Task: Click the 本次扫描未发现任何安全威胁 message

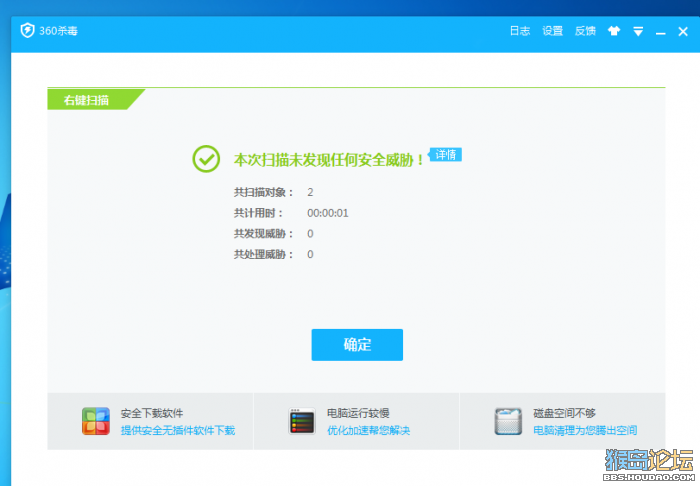Action: pos(329,160)
